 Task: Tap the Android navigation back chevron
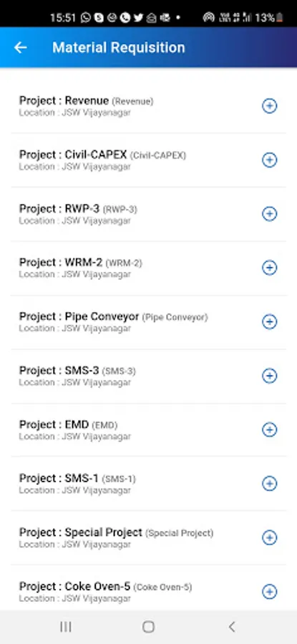click(x=232, y=627)
